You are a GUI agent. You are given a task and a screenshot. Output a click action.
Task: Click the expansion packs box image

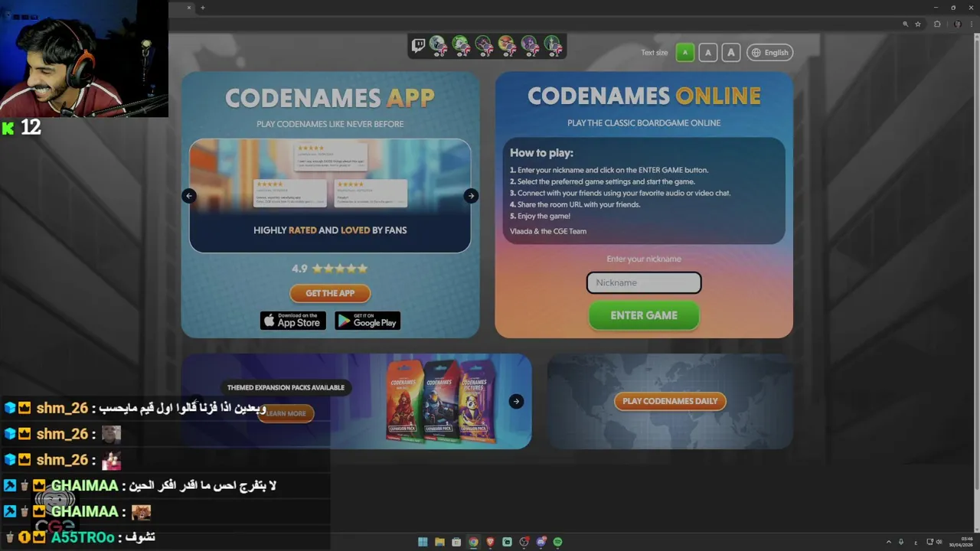tap(442, 401)
